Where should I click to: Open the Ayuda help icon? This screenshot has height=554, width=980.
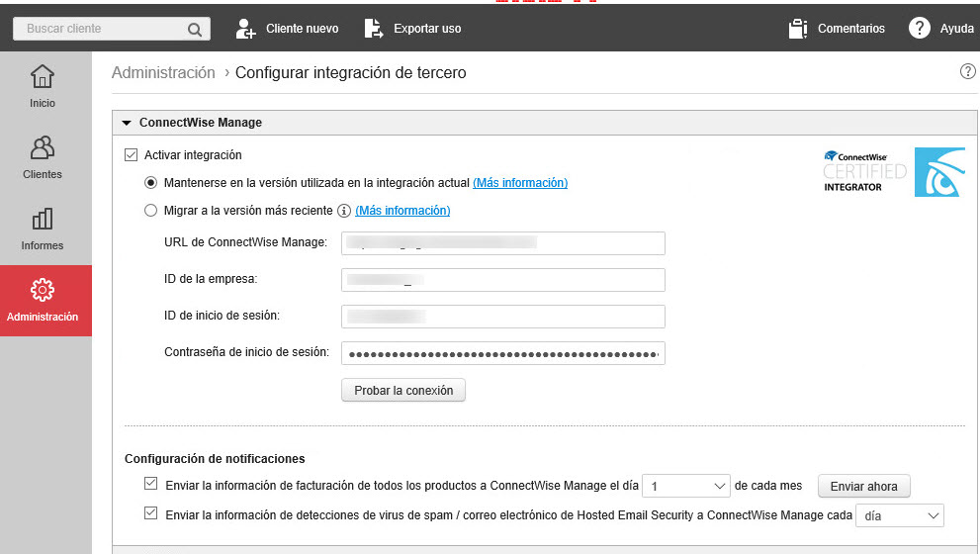[919, 29]
